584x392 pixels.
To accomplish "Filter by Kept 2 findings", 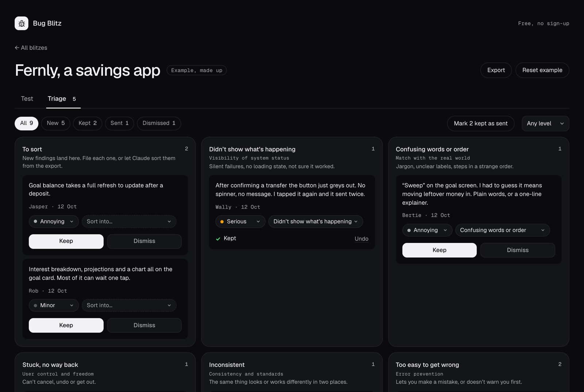I will point(88,123).
